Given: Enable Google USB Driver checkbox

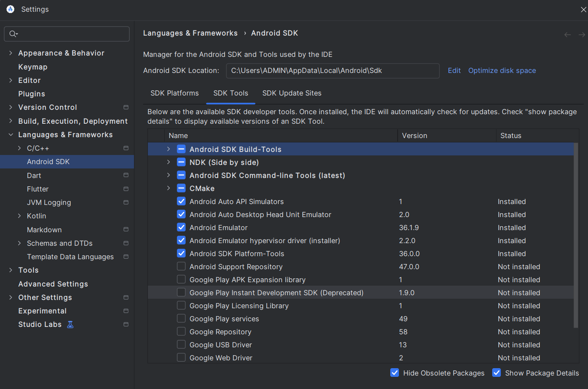Looking at the screenshot, I should (181, 345).
